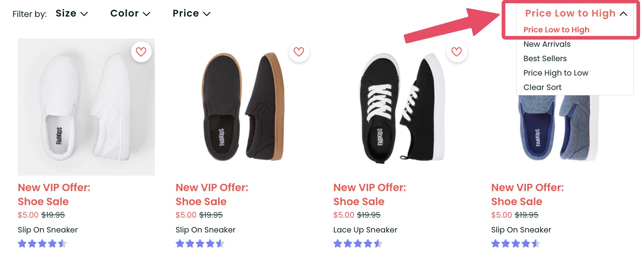Screen dimensions: 644x267
Task: Open the Size filter dropdown
Action: (x=72, y=14)
